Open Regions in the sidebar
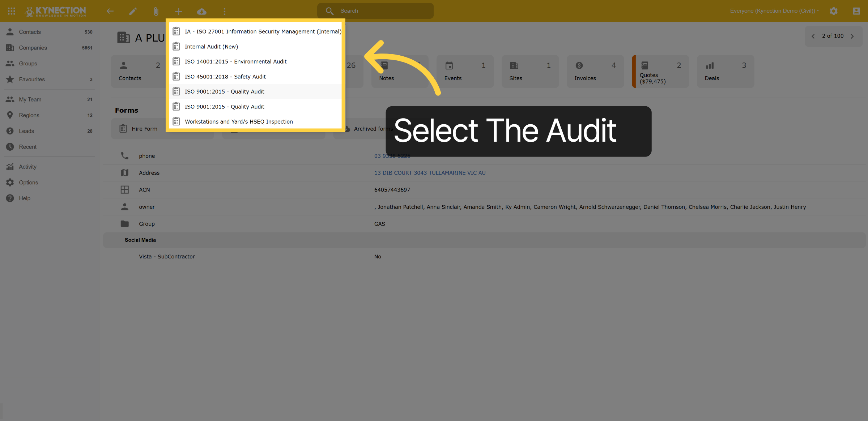Viewport: 868px width, 421px height. click(50, 115)
